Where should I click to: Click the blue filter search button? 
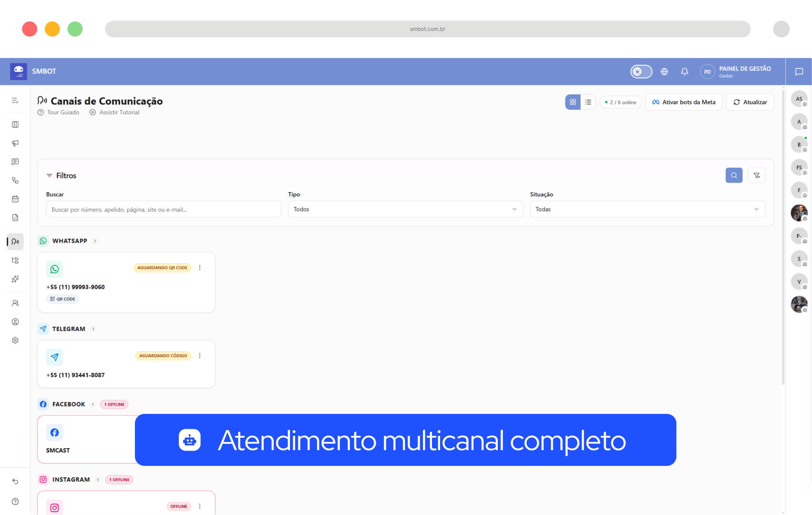tap(734, 175)
